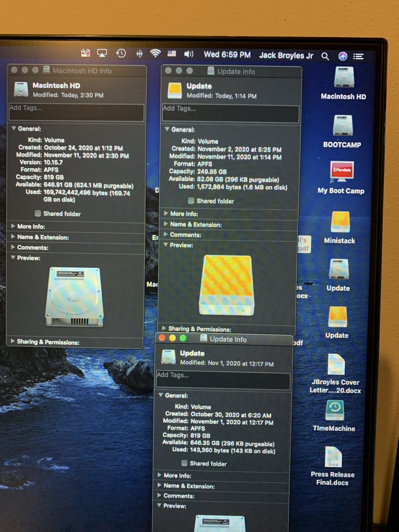This screenshot has width=399, height=532.
Task: Click hard drive preview image in Macintosh HD Info
Action: point(74,297)
